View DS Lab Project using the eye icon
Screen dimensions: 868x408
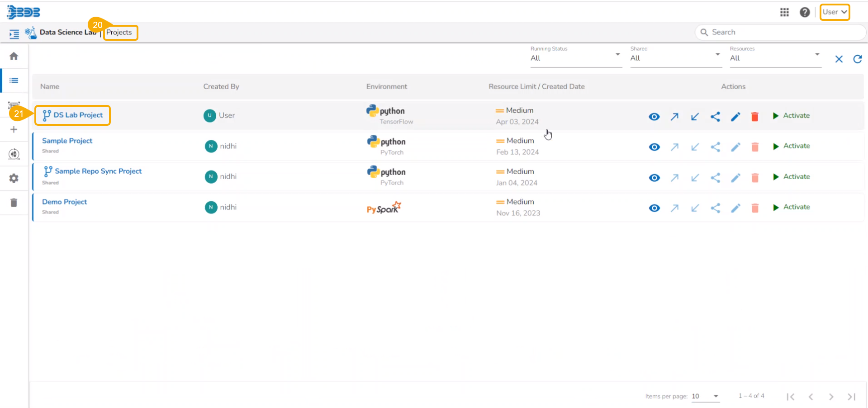click(654, 117)
